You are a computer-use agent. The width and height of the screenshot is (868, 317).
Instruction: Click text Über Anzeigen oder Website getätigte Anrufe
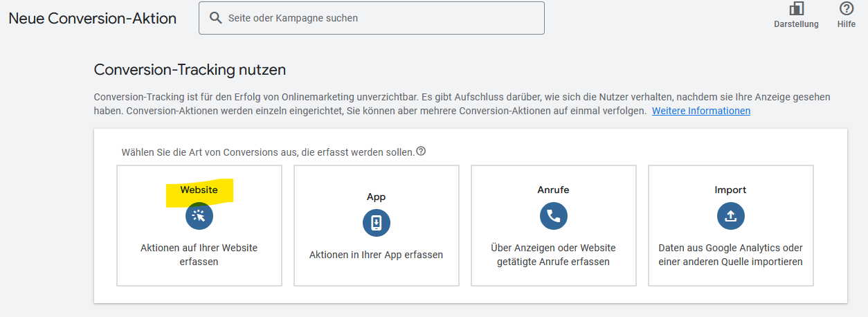pos(554,255)
